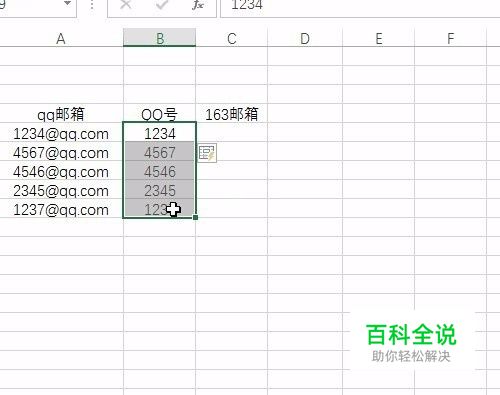
Task: Select cell with value 4546 in column B
Action: point(160,171)
